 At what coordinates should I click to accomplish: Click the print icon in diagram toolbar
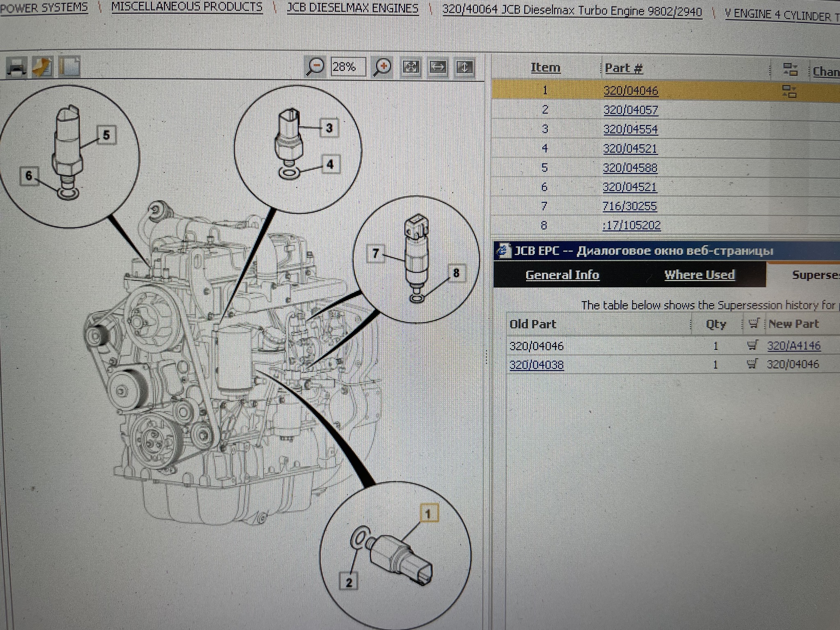(17, 67)
